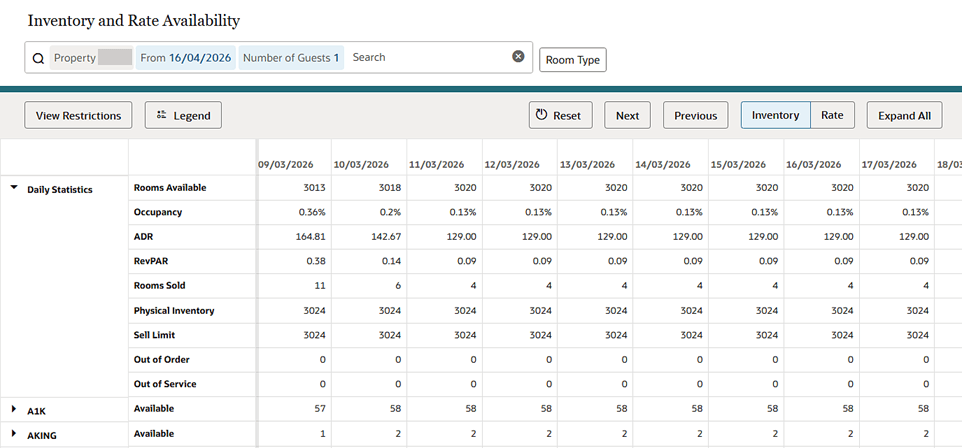The height and width of the screenshot is (448, 962).
Task: Click the ADR row label
Action: click(144, 237)
